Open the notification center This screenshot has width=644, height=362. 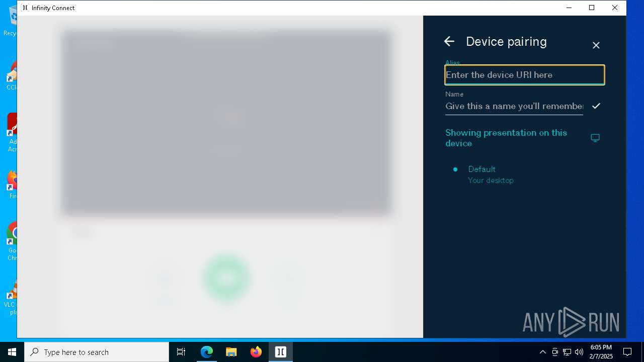coord(627,352)
